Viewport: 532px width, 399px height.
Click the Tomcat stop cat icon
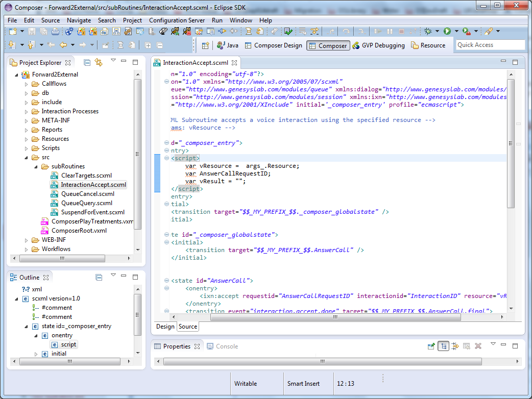(187, 32)
